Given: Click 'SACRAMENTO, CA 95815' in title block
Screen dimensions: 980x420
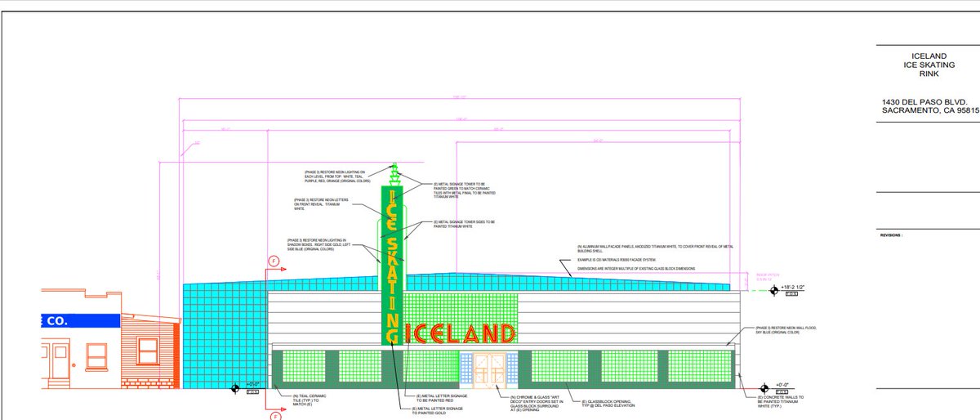Looking at the screenshot, I should pos(930,112).
